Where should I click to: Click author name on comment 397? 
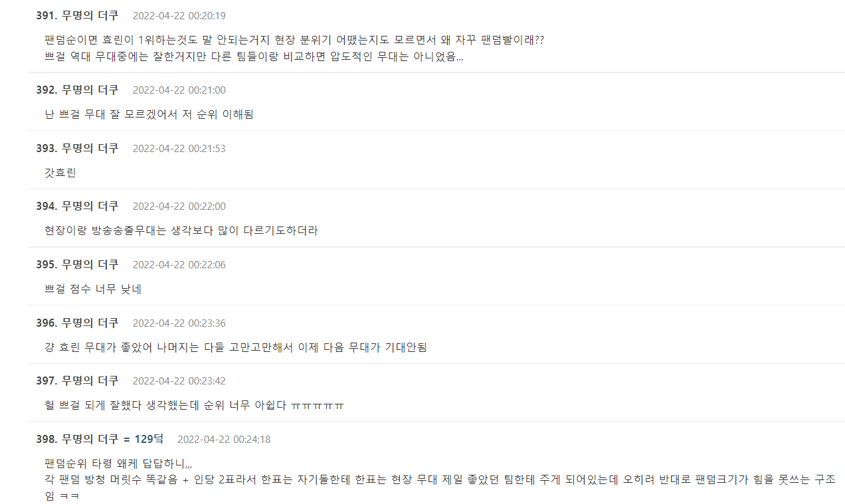90,380
